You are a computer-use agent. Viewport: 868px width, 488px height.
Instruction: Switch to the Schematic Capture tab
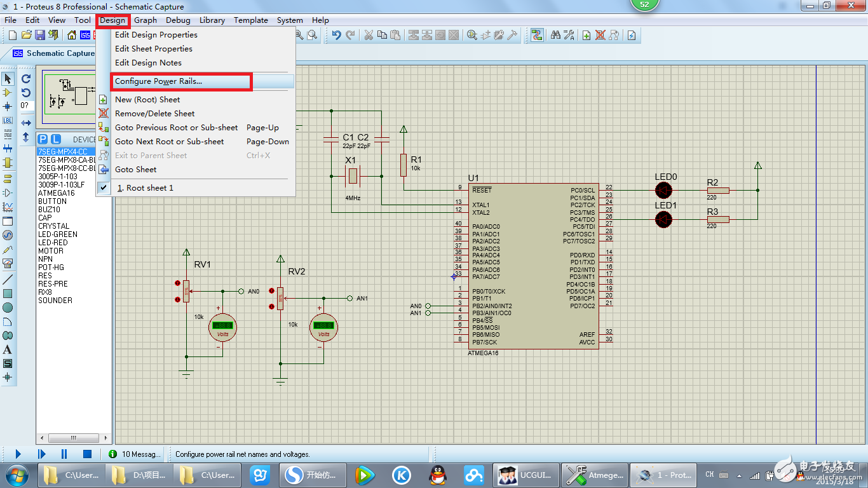[54, 53]
